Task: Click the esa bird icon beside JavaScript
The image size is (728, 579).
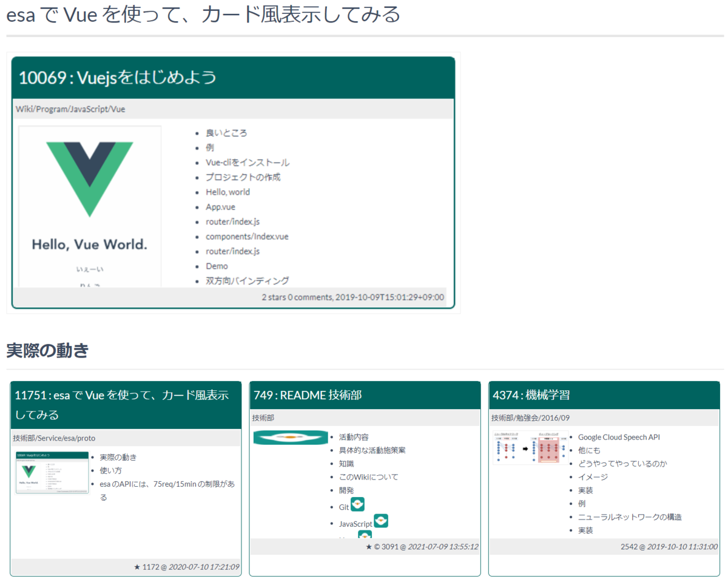Action: [381, 521]
